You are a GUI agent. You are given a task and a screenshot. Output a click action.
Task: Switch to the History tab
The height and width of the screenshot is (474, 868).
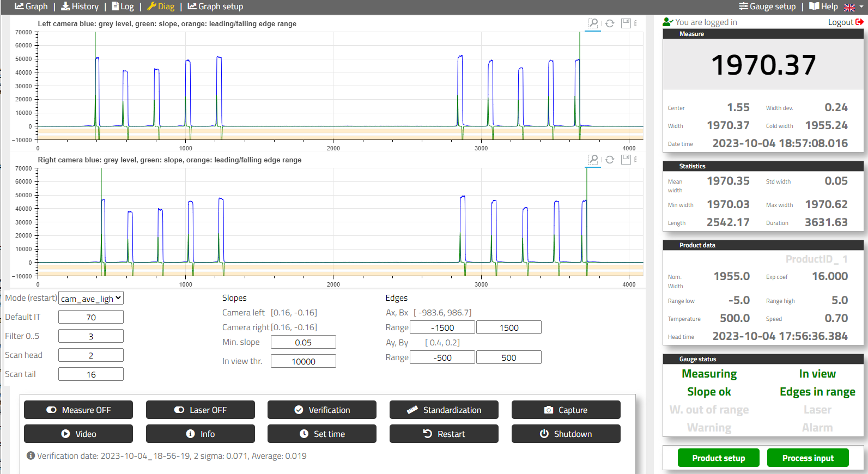[x=80, y=7]
